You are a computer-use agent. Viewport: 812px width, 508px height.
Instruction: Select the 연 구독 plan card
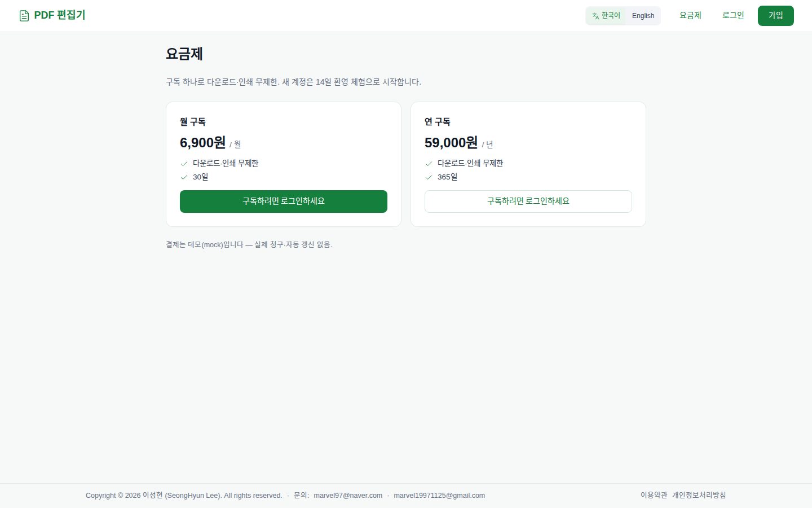528,164
